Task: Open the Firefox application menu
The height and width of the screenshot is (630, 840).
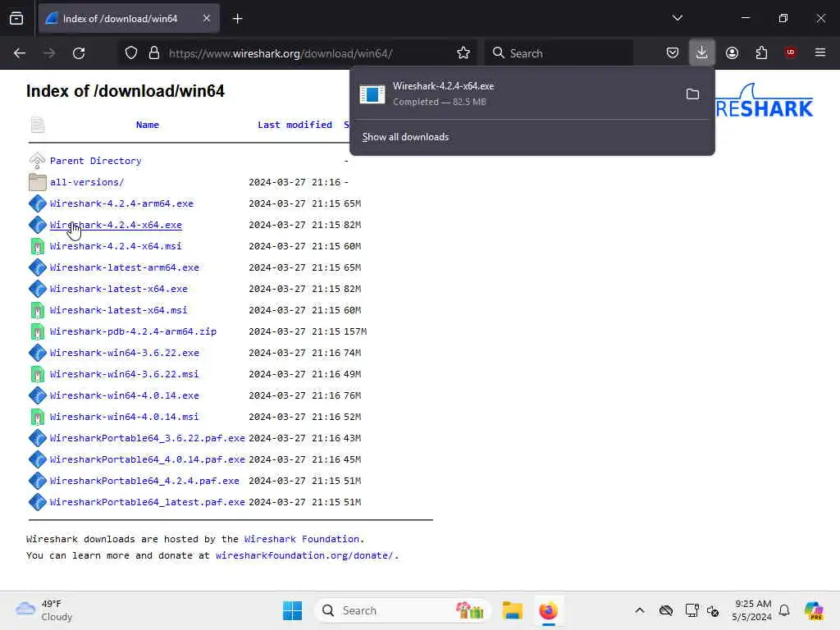Action: 819,52
